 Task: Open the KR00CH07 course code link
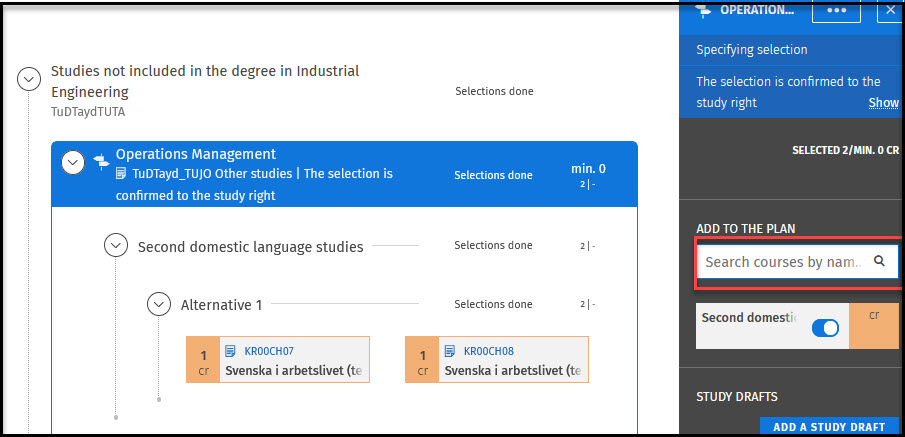coord(267,351)
